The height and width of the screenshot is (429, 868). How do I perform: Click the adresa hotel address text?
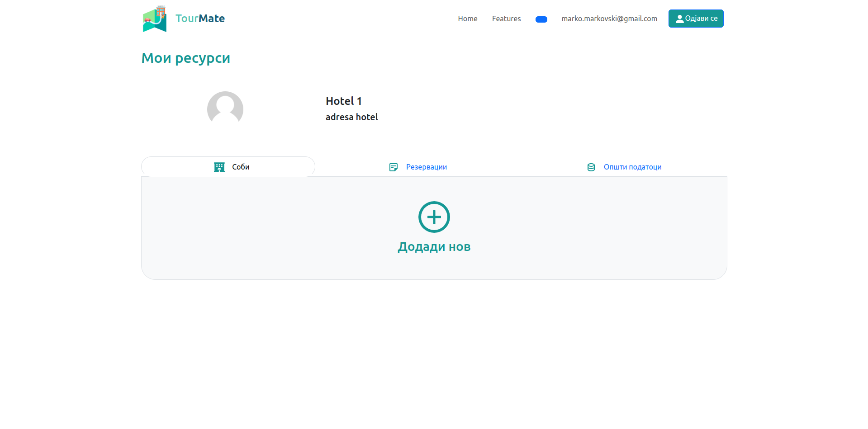coord(351,117)
